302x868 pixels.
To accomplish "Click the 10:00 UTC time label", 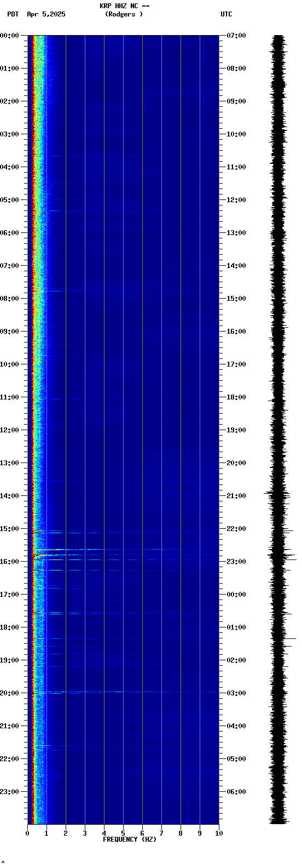I will [x=236, y=134].
